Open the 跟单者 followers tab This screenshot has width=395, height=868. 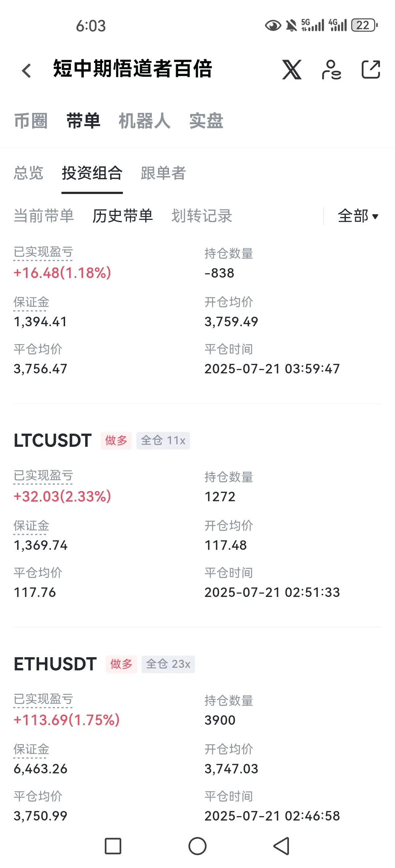point(163,173)
